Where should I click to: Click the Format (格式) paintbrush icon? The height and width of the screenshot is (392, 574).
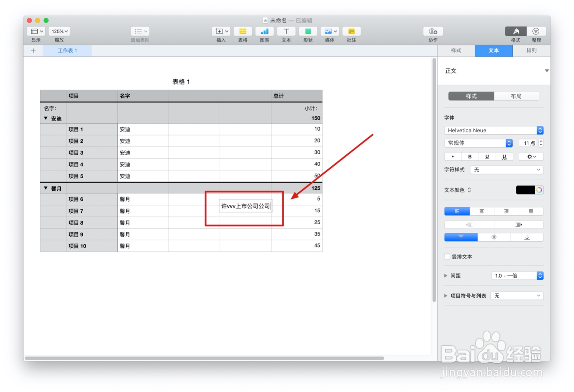click(516, 31)
